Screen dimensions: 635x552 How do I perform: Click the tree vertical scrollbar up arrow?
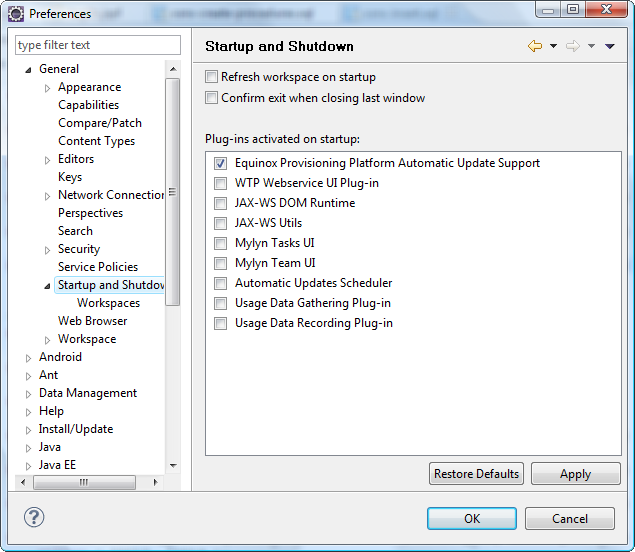173,69
